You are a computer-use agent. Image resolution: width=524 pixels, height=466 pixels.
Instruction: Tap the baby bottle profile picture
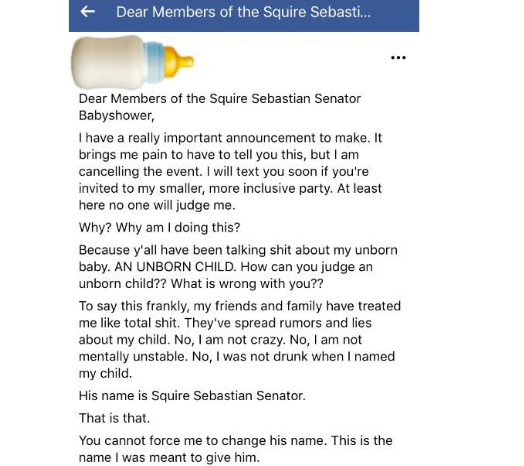[x=133, y=62]
